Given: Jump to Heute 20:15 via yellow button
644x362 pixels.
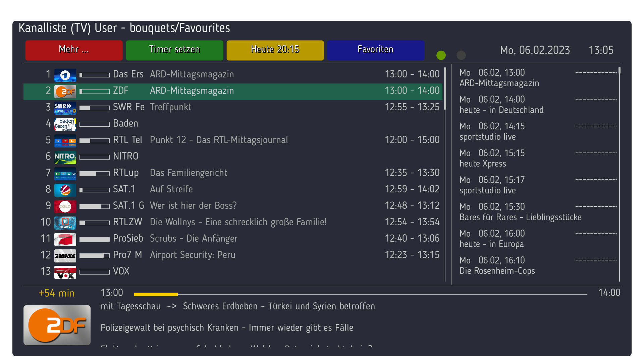Looking at the screenshot, I should pos(275,50).
